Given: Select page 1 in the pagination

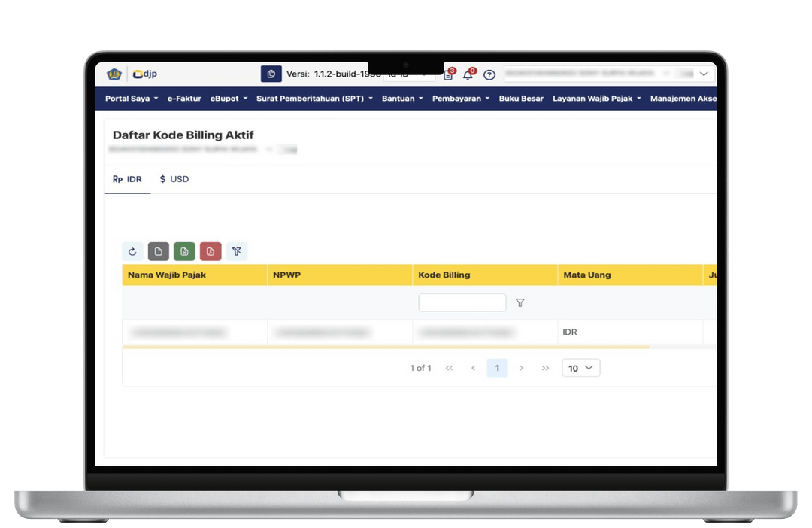Looking at the screenshot, I should (x=497, y=368).
